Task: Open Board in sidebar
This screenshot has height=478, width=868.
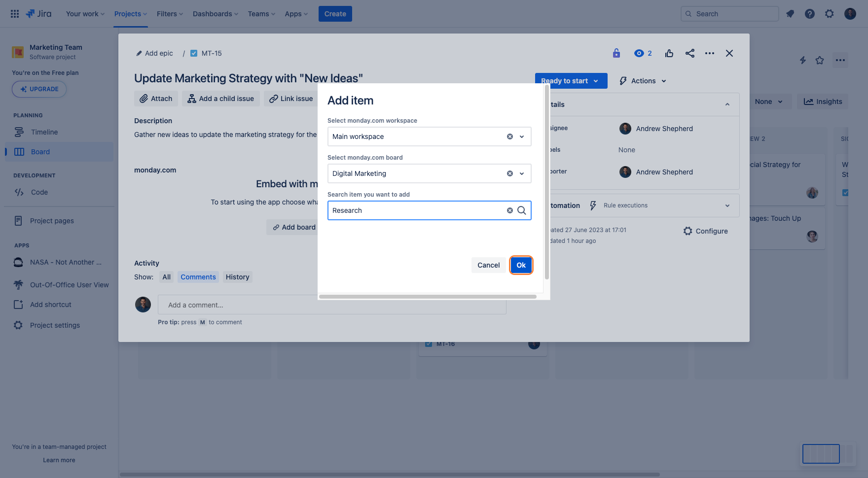Action: [59, 152]
